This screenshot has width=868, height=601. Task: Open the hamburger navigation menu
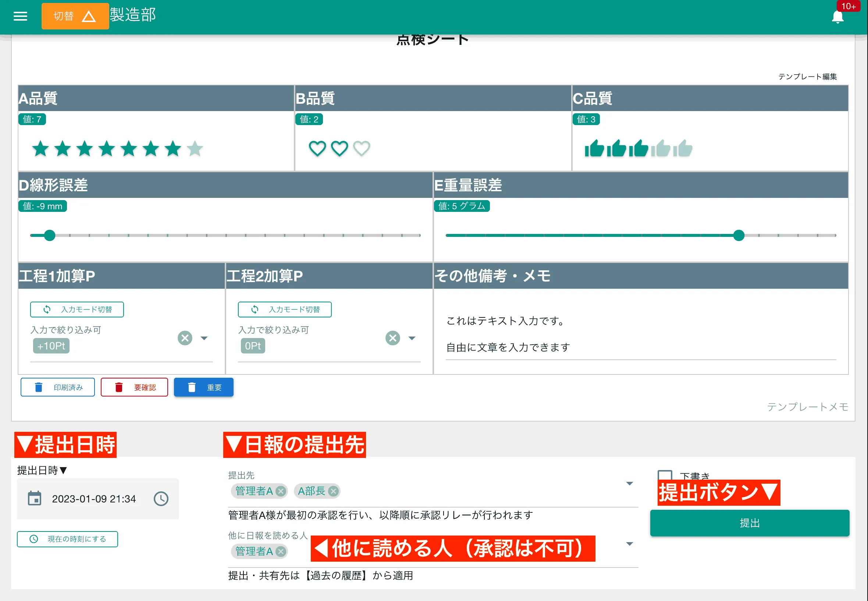20,16
